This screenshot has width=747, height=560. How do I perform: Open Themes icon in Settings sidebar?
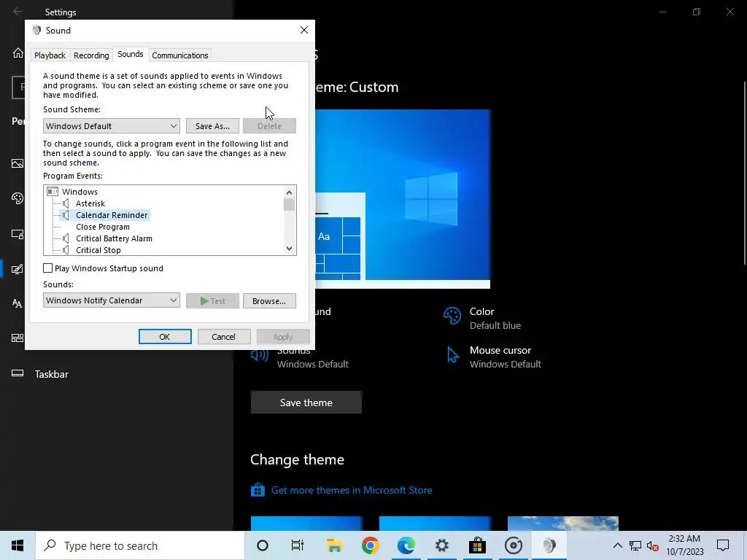pyautogui.click(x=18, y=269)
